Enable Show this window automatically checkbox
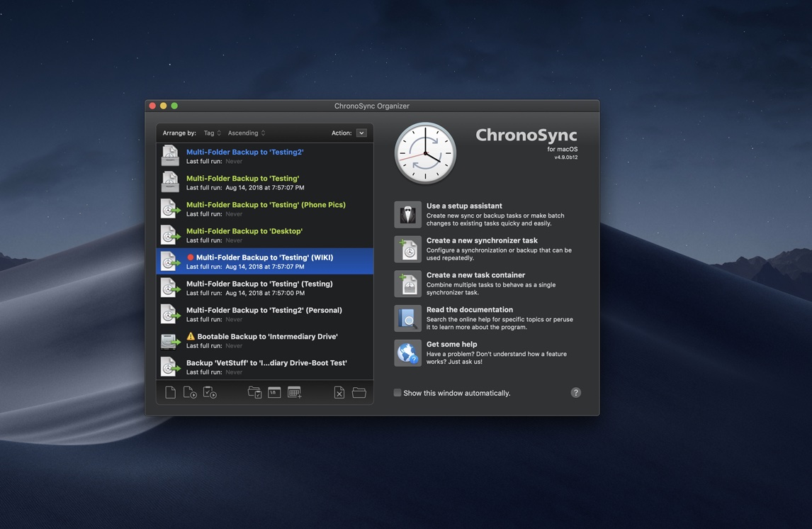The height and width of the screenshot is (529, 812). [397, 393]
